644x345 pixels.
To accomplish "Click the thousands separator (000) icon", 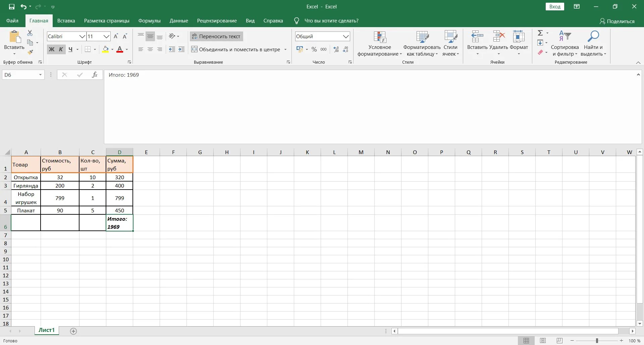I will click(x=323, y=49).
